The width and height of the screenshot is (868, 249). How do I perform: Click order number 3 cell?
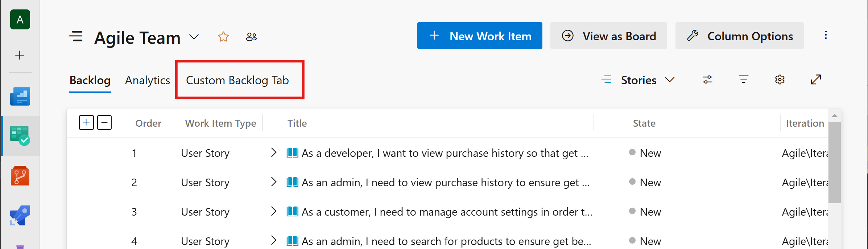pos(134,212)
